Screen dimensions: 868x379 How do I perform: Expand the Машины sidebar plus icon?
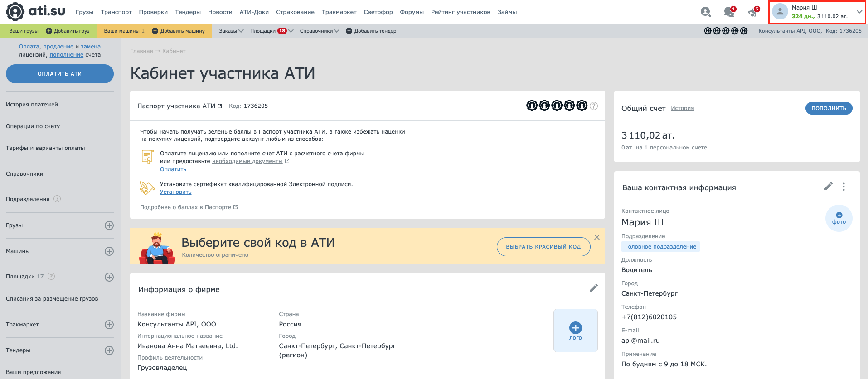click(109, 251)
